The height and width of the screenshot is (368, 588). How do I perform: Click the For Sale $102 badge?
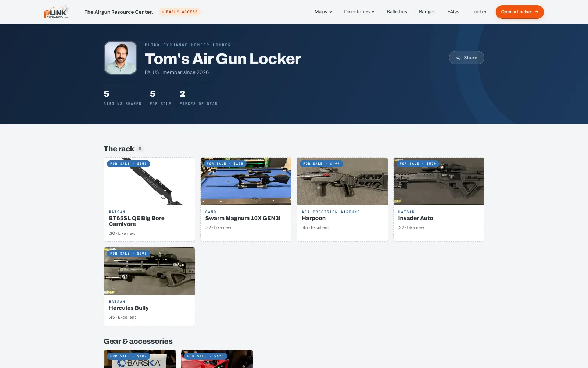129,356
